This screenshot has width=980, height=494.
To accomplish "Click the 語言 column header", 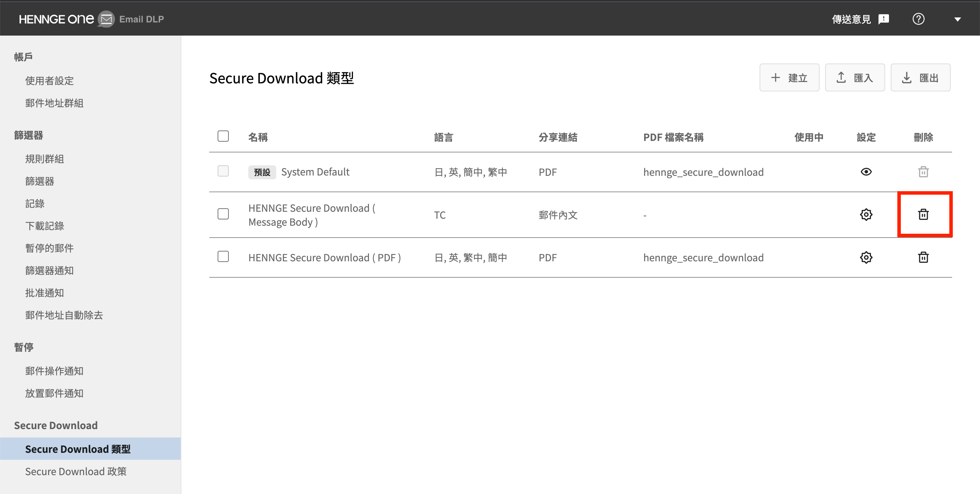I will [x=444, y=137].
